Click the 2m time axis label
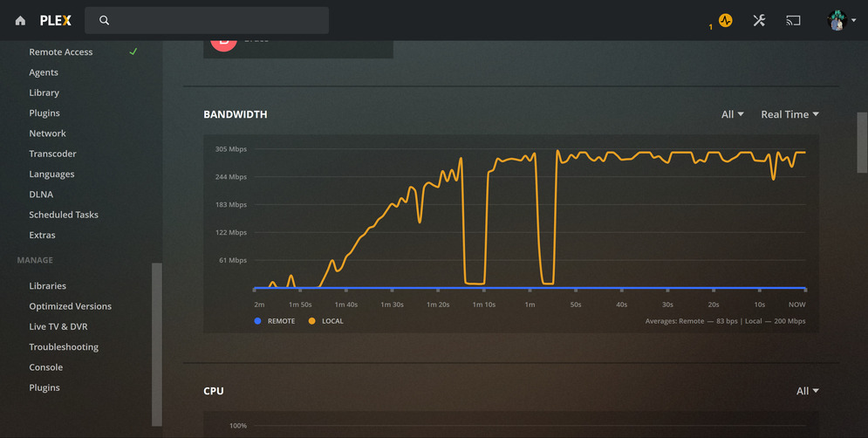Screen dimensions: 868x438 [259, 305]
